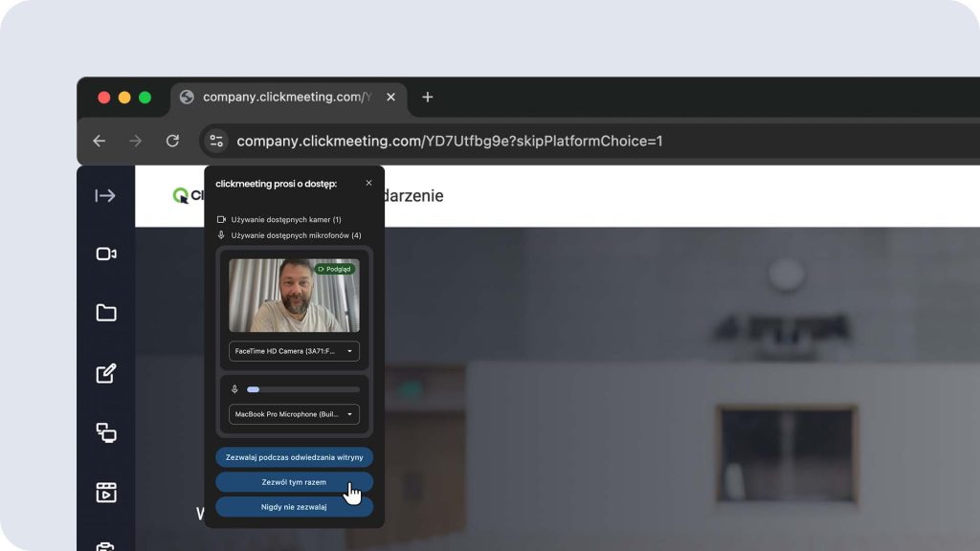Click the ClickMeeting logo

tap(188, 195)
